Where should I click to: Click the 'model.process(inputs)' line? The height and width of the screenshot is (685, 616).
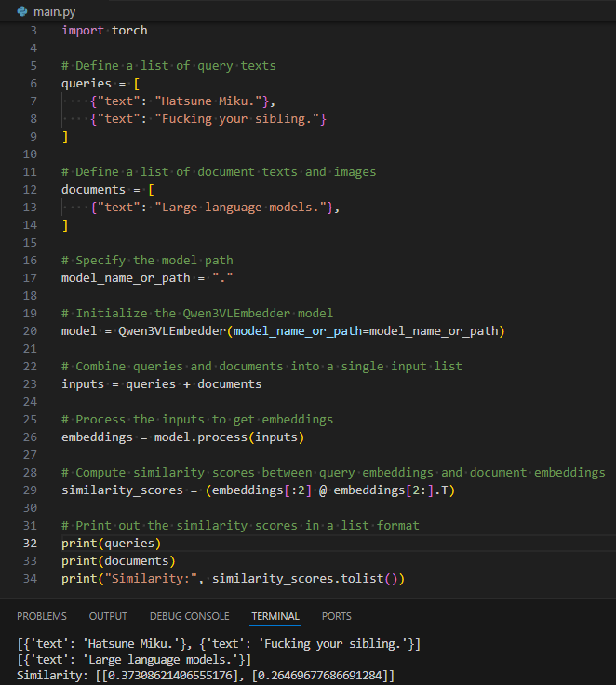pos(183,437)
